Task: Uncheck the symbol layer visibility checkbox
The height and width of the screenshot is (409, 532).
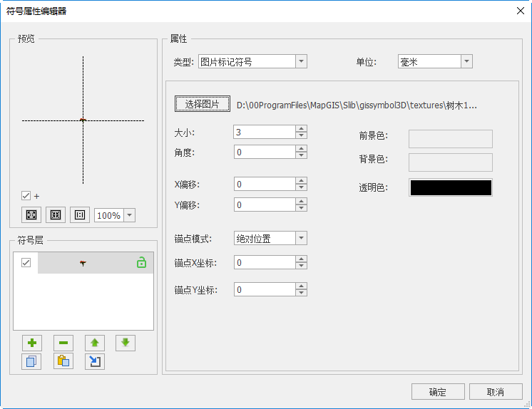Action: point(26,263)
